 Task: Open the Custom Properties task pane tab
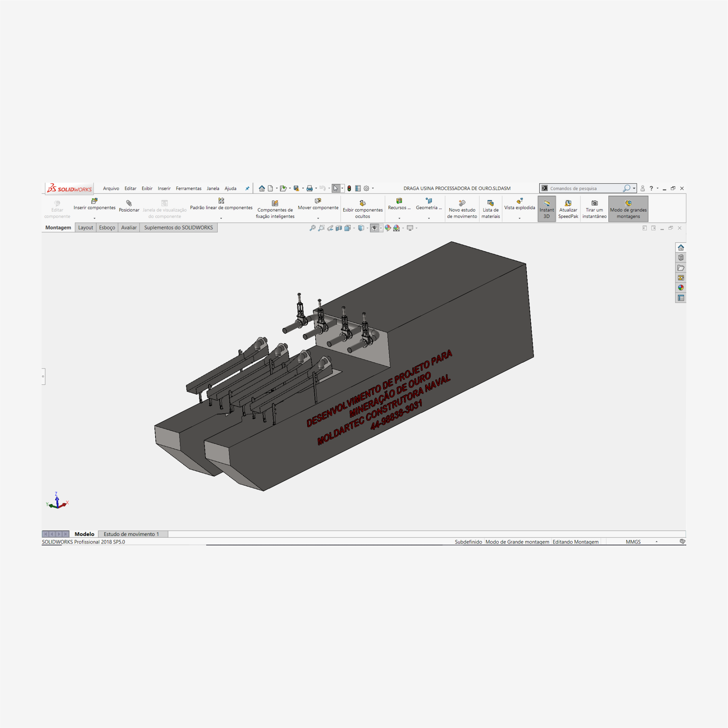click(681, 298)
